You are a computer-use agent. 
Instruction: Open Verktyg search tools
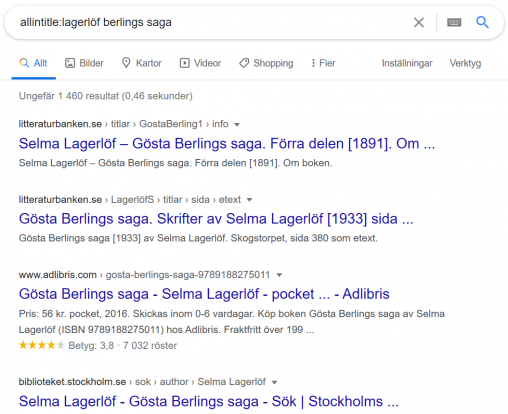[x=465, y=63]
